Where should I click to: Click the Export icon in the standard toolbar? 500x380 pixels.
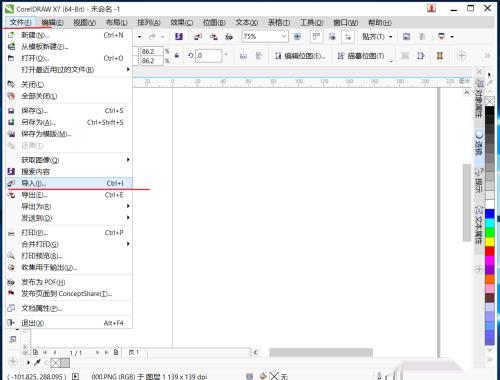tap(214, 37)
